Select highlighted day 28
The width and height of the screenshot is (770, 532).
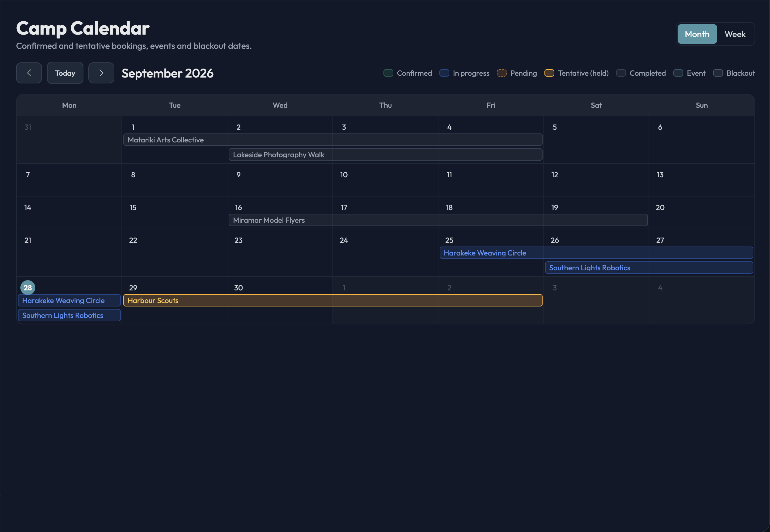click(x=28, y=288)
